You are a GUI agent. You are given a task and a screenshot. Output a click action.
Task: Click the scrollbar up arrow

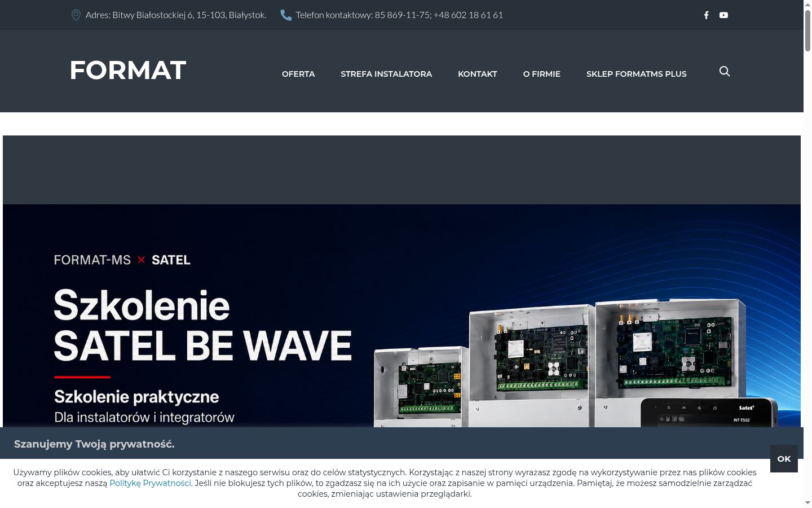pos(807,5)
